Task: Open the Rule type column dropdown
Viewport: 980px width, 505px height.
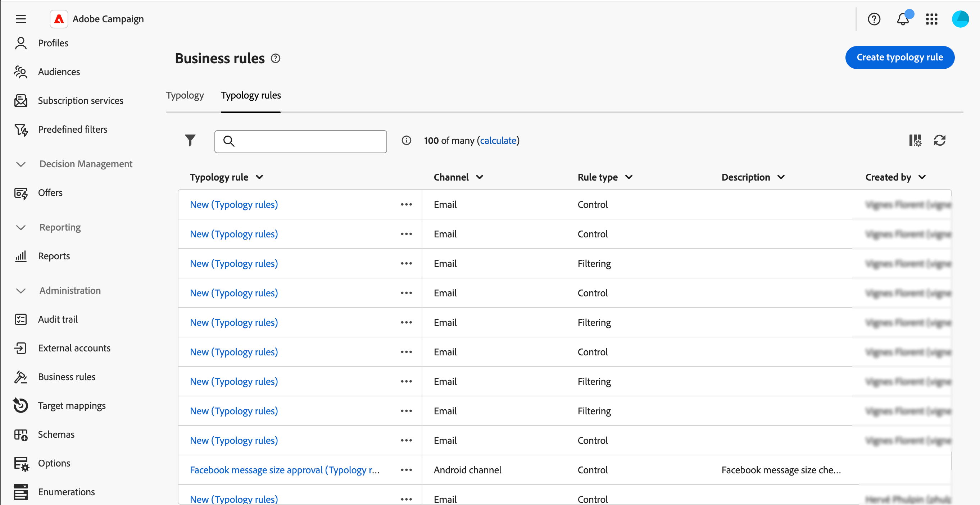Action: pos(629,177)
